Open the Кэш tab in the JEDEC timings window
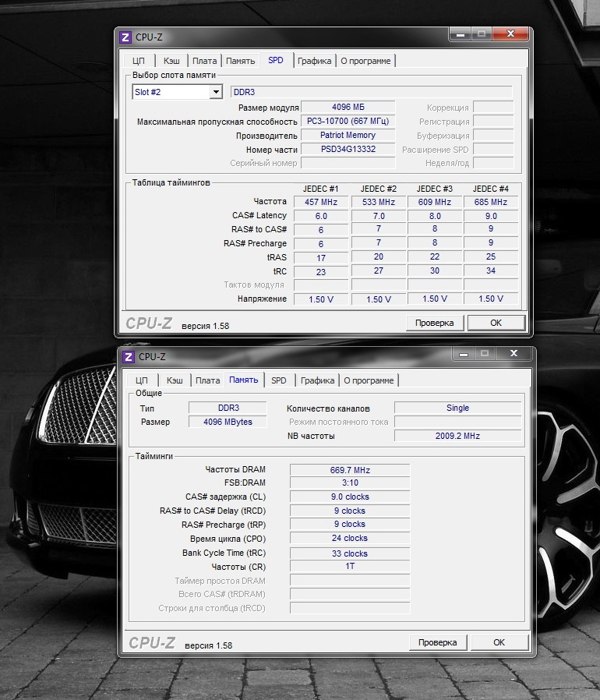Screen dimensions: 600x700 pyautogui.click(x=170, y=61)
